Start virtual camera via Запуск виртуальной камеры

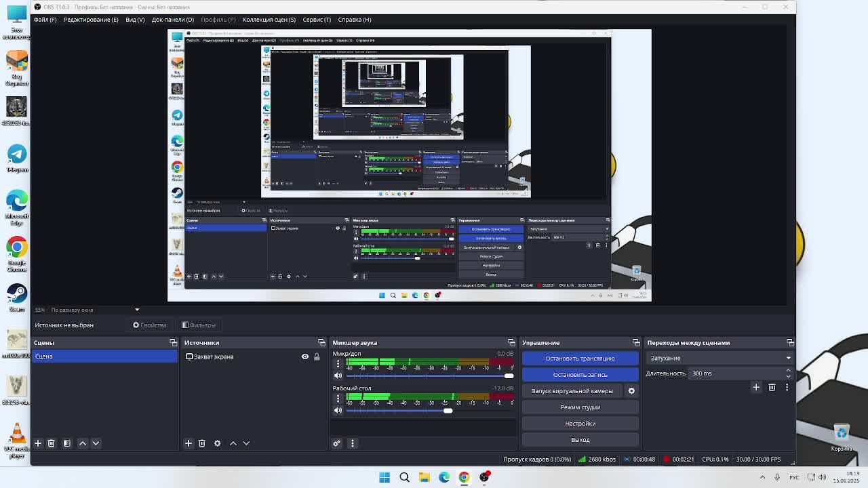(572, 391)
